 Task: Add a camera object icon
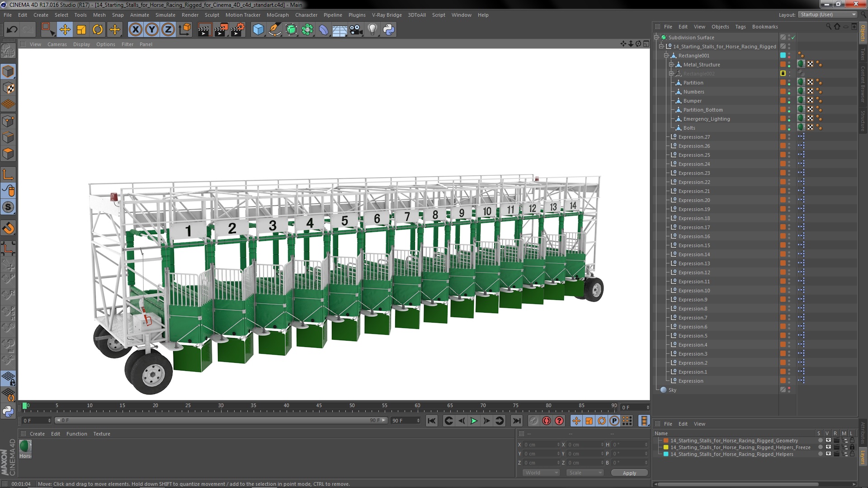pos(356,30)
